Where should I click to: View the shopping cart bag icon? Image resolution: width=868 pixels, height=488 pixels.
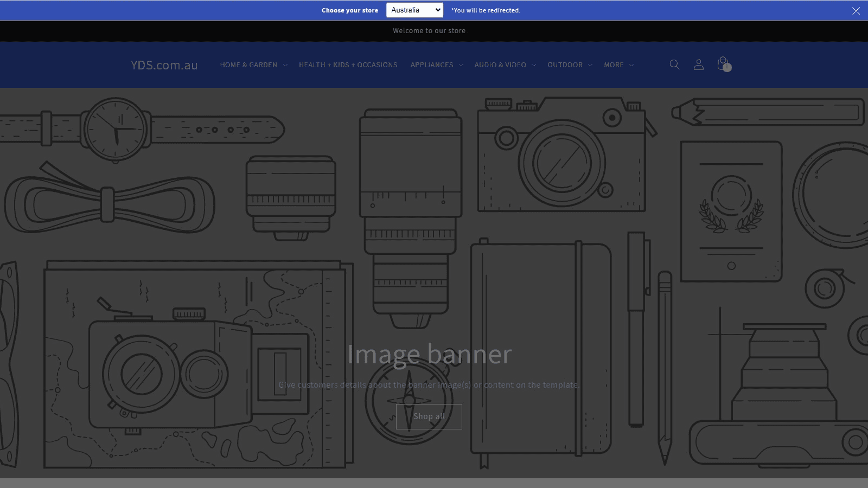click(x=721, y=63)
